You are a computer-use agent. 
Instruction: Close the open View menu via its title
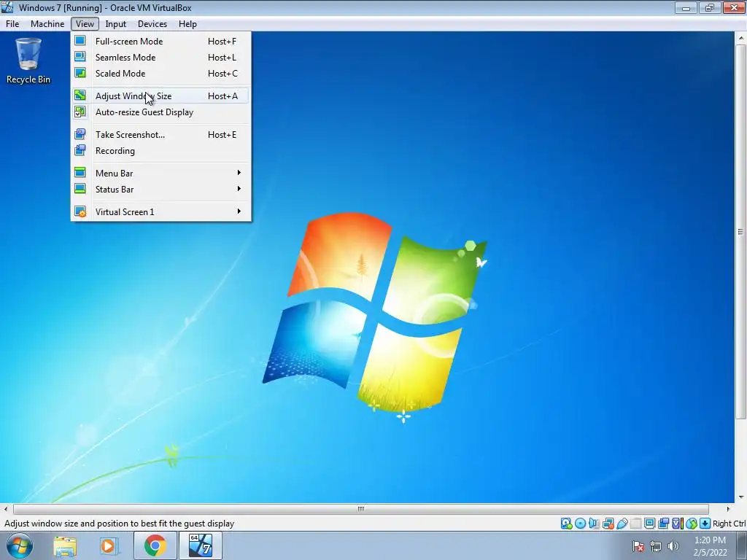click(85, 24)
